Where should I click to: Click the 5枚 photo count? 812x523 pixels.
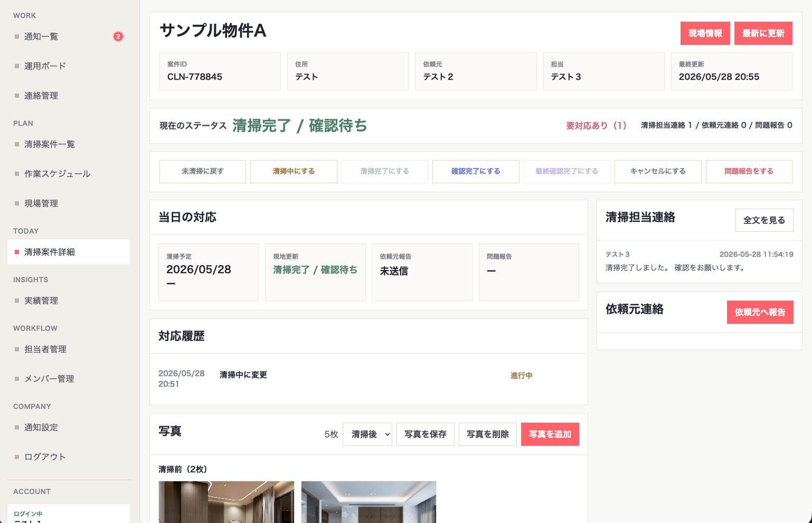coord(331,434)
